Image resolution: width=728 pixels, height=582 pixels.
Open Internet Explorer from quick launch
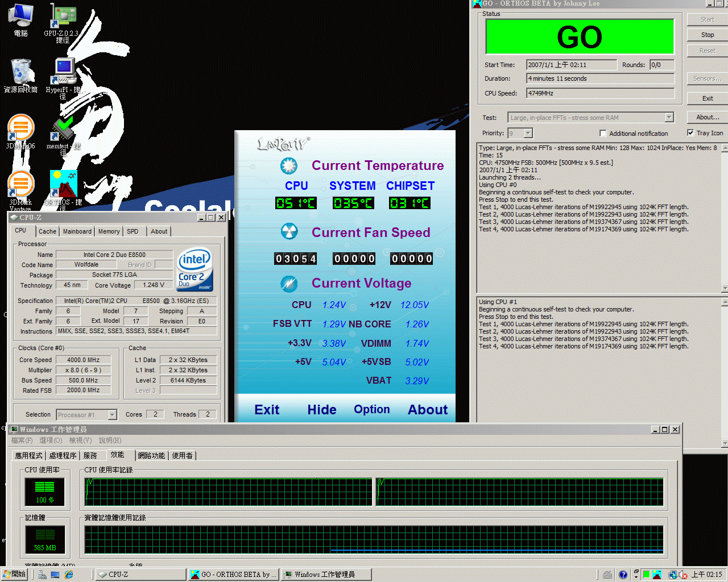69,575
